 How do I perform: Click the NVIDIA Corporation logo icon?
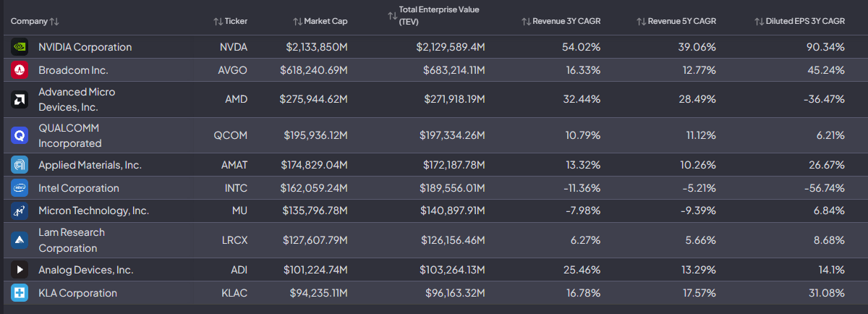(20, 47)
